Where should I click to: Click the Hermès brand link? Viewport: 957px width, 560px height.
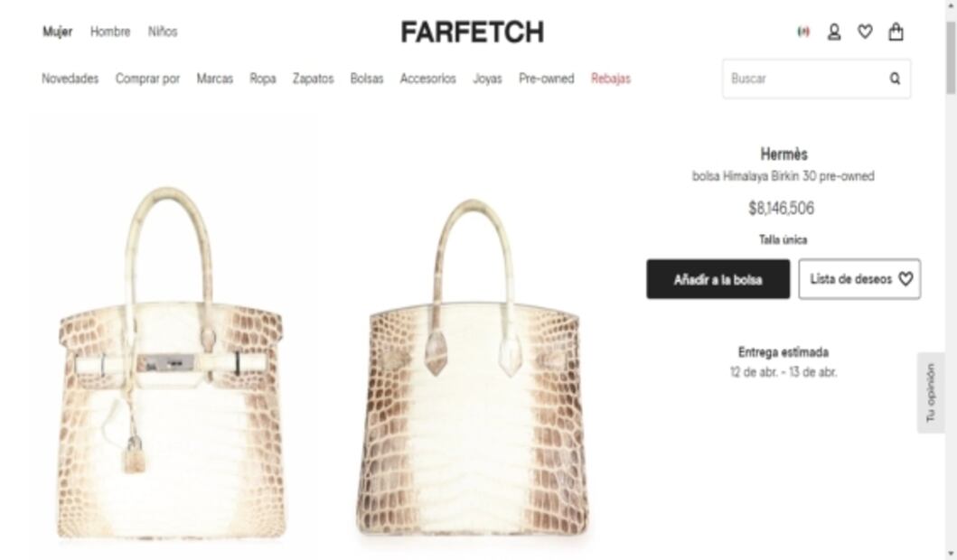[783, 154]
